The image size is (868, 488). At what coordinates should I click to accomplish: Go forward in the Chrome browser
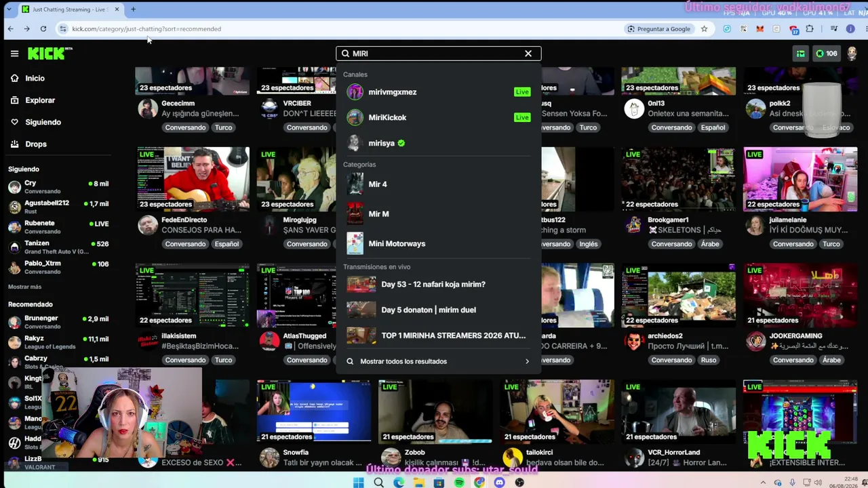tap(27, 29)
